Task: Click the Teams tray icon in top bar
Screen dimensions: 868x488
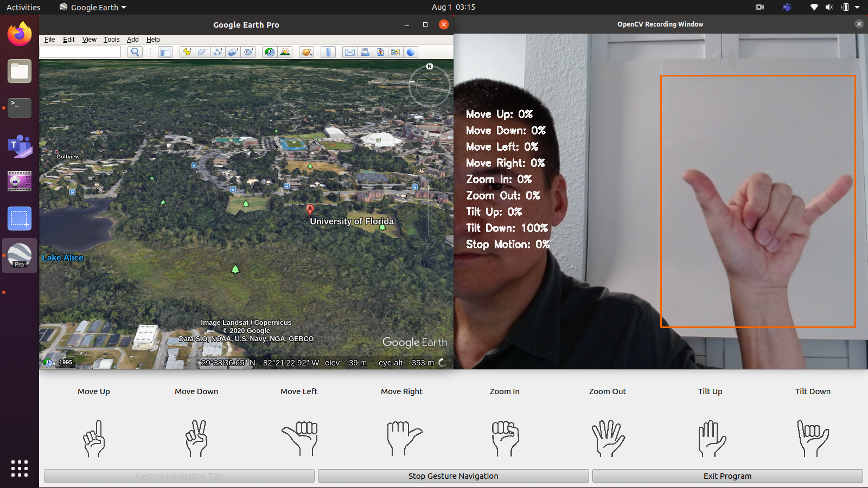Action: click(x=787, y=7)
